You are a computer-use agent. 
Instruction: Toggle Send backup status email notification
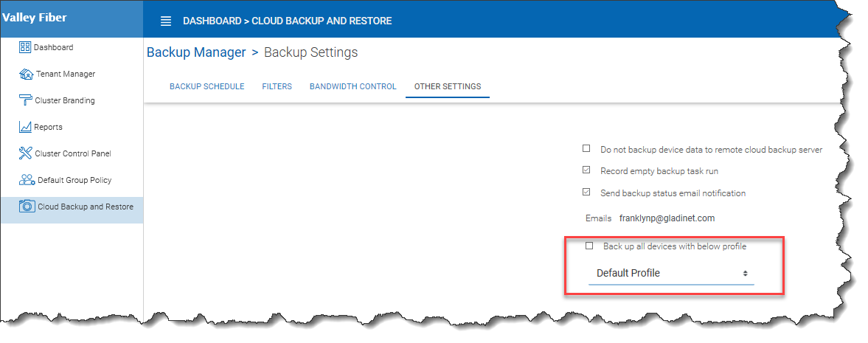[586, 193]
